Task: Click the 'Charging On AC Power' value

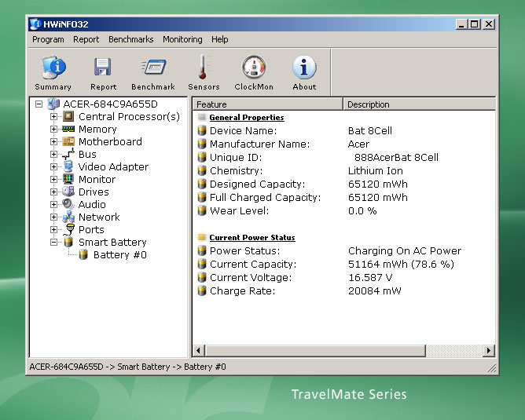Action: (x=405, y=250)
